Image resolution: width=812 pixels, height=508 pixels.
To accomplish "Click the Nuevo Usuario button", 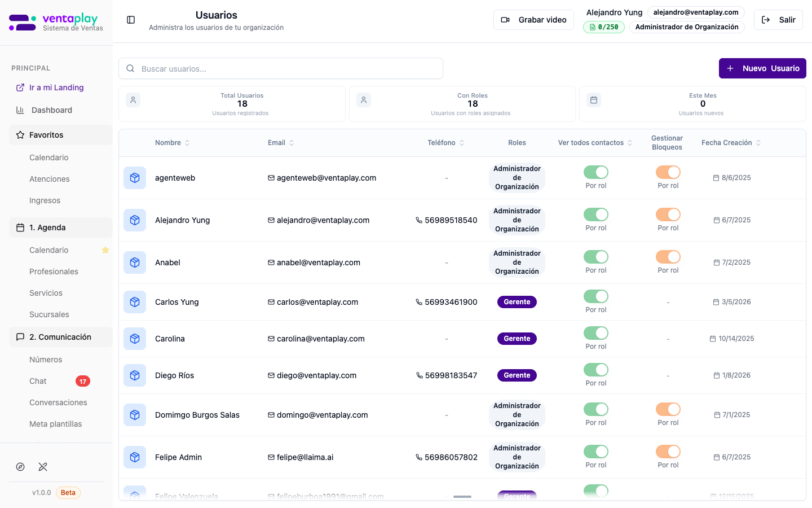I will [x=762, y=68].
